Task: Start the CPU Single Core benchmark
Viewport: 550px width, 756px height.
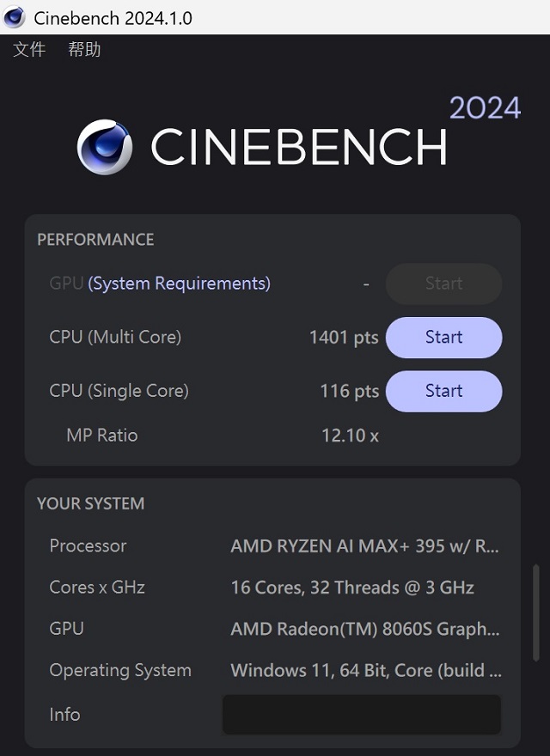Action: click(x=443, y=391)
